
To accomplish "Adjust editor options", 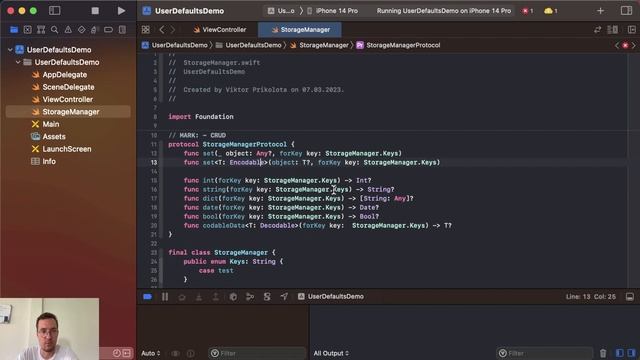I will (x=613, y=30).
